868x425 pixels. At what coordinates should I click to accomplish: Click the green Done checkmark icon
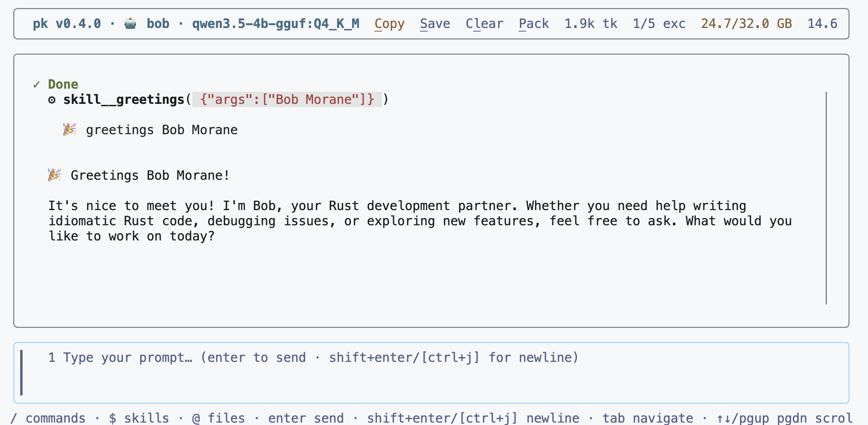[37, 84]
